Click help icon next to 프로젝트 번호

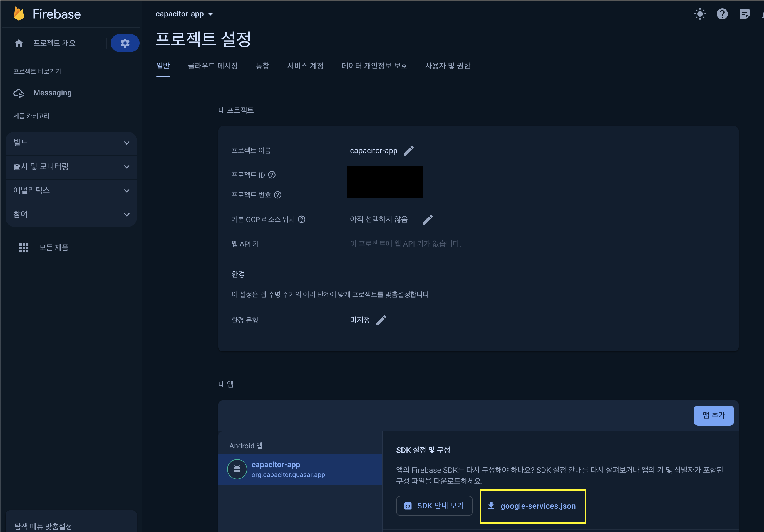pos(277,195)
